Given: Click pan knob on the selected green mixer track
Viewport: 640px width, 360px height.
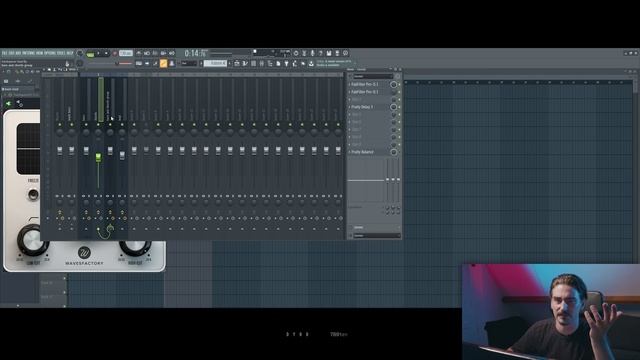Looking at the screenshot, I should (x=98, y=133).
